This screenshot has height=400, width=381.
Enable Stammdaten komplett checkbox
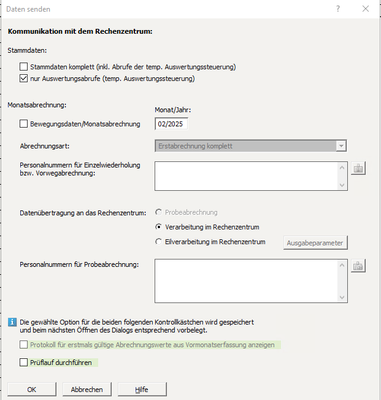click(23, 67)
